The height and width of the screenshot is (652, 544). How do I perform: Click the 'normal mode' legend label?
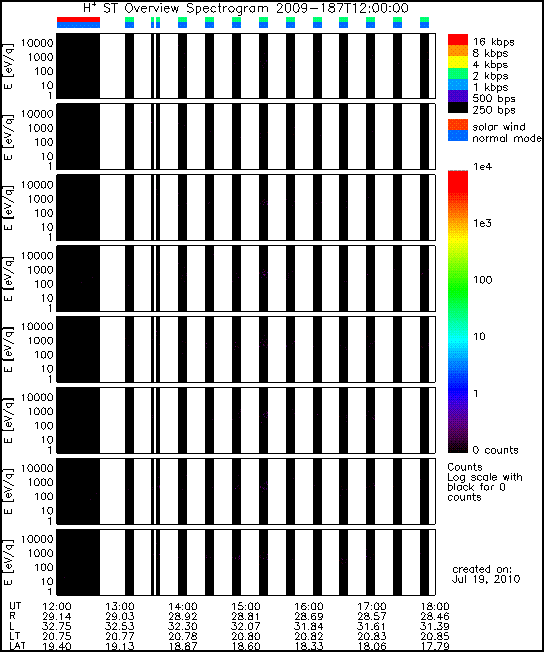(x=507, y=138)
